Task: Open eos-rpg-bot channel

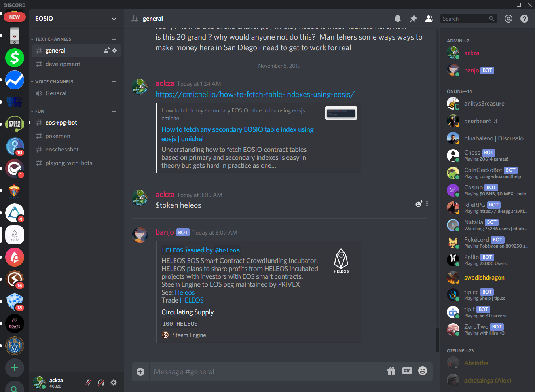Action: pos(76,123)
